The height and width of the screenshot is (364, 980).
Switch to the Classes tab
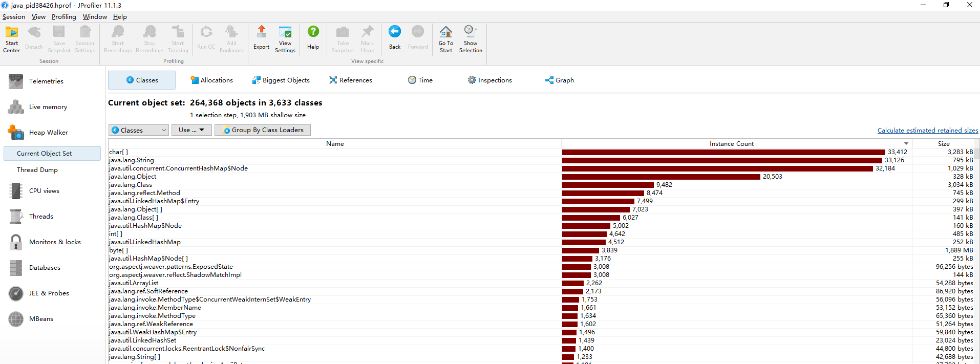[142, 80]
